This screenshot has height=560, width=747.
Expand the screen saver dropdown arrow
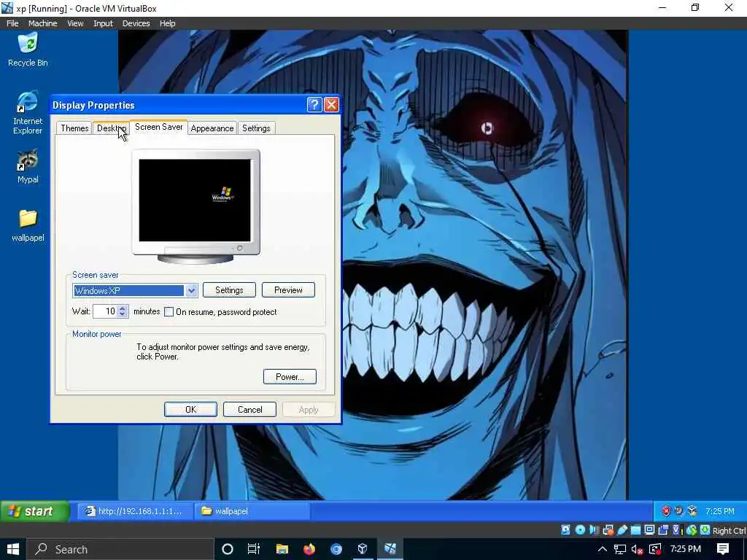coord(192,290)
